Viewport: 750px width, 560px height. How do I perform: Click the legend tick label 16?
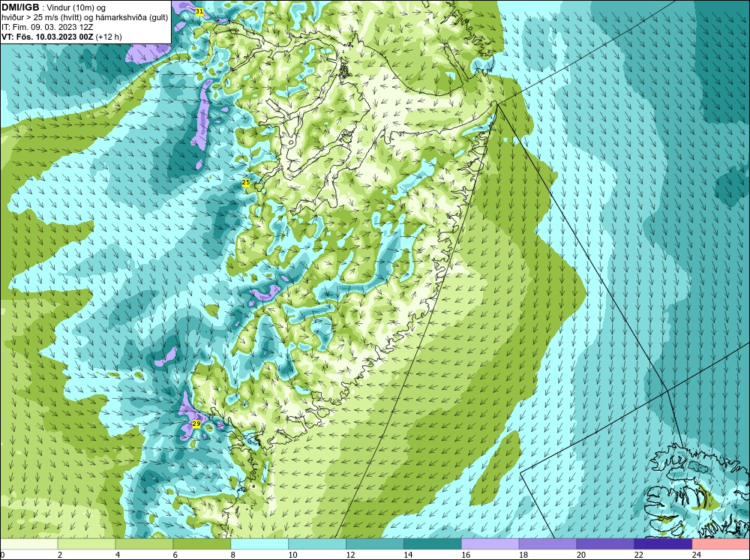466,555
